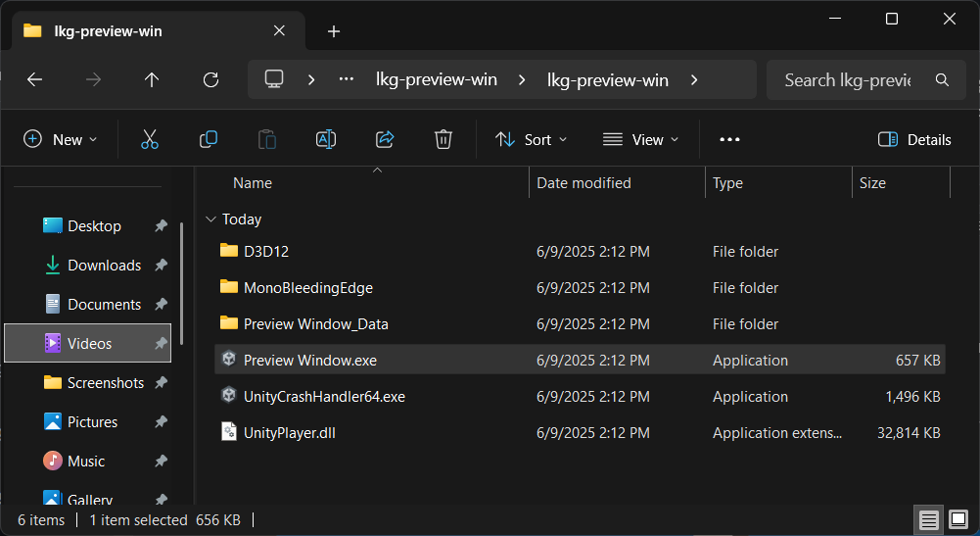Toggle the Details pane
Viewport: 980px width, 536px height.
pyautogui.click(x=914, y=139)
